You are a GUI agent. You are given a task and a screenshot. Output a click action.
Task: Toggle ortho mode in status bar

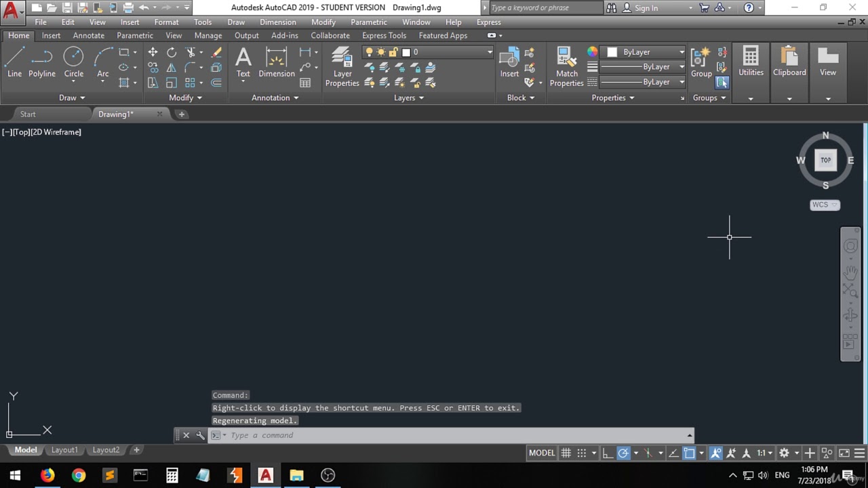[608, 453]
